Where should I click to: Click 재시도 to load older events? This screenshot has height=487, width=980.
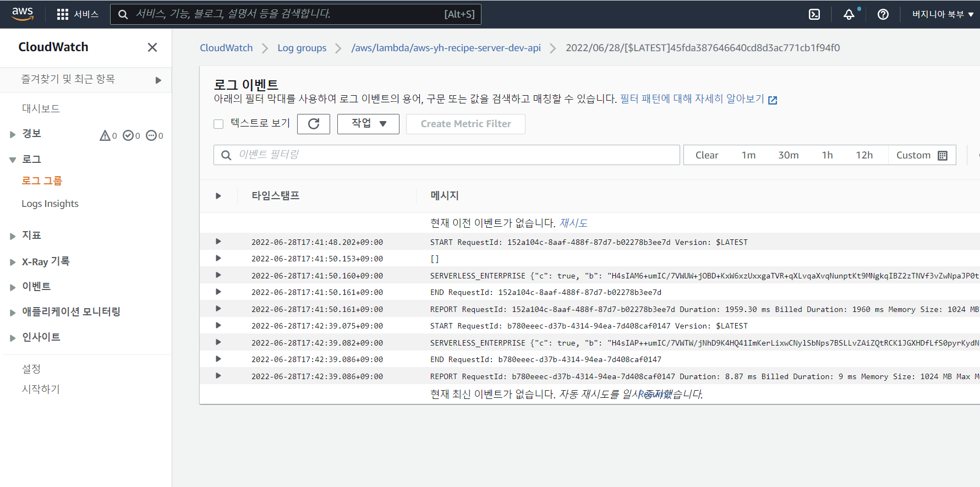(573, 223)
